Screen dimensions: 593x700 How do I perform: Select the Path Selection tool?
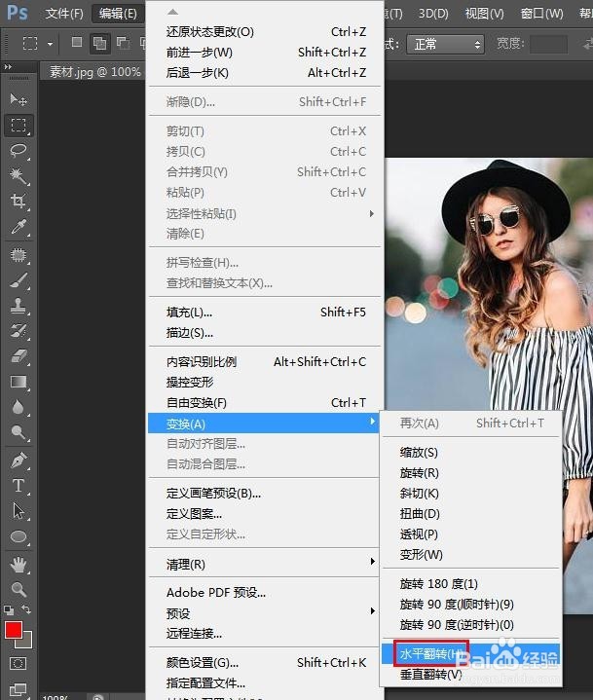(x=19, y=511)
